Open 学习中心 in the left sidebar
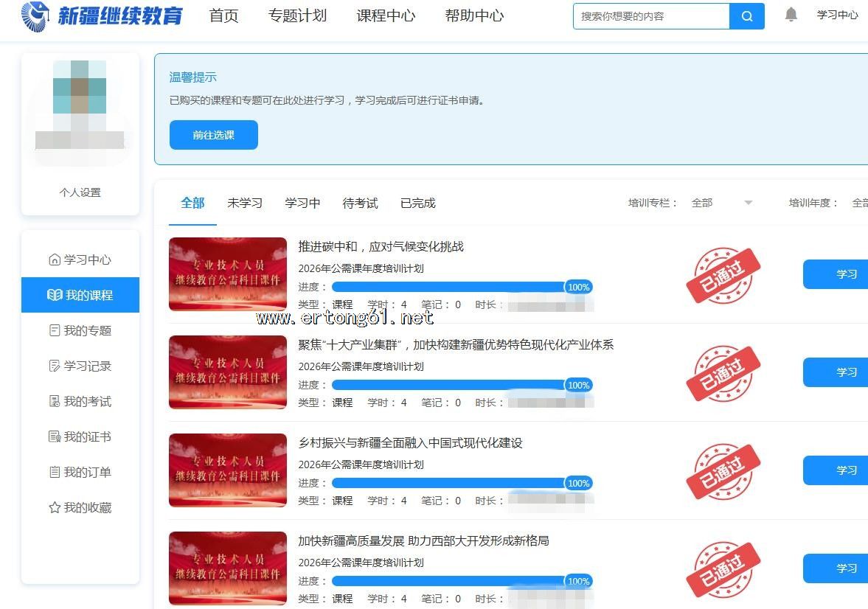 80,260
